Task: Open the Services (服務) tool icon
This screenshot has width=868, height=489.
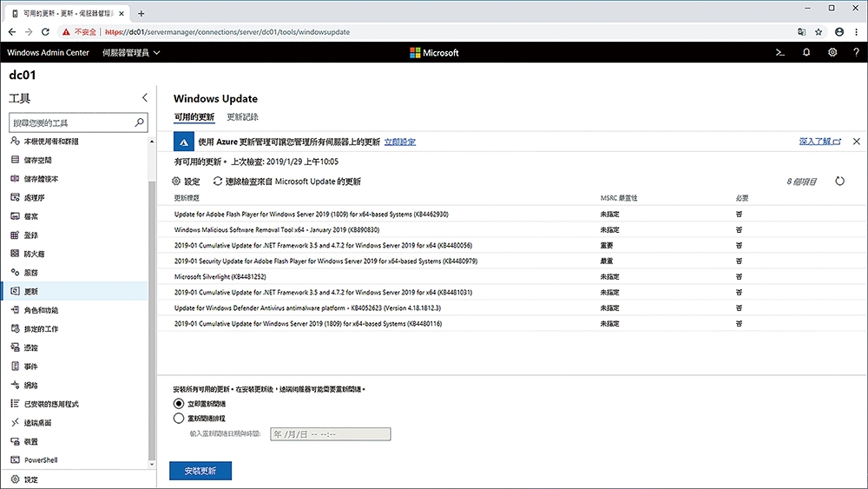Action: 15,273
